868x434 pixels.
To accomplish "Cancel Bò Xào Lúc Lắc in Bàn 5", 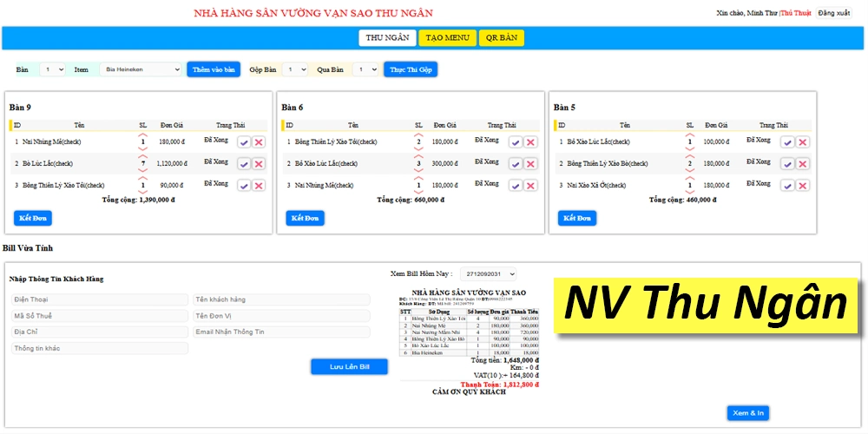I will tap(802, 142).
